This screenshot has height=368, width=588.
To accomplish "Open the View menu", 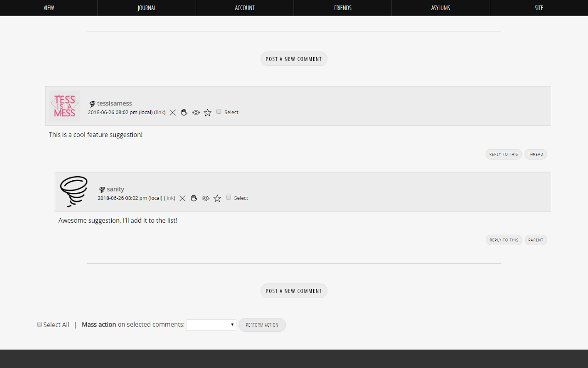I will [49, 8].
